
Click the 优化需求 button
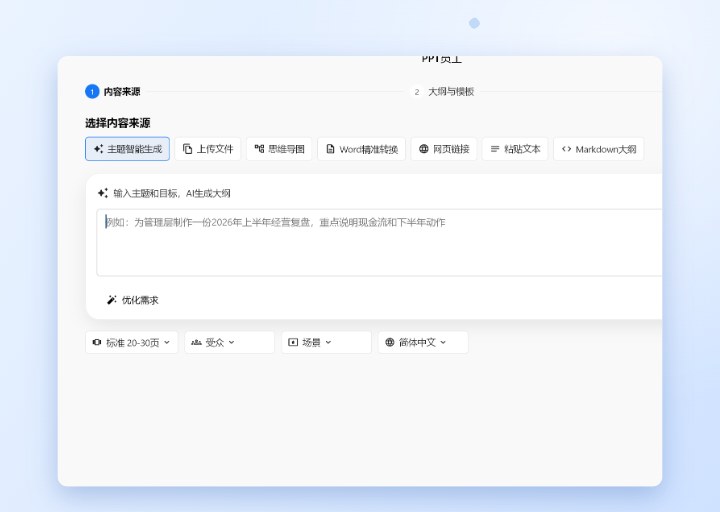pyautogui.click(x=132, y=300)
